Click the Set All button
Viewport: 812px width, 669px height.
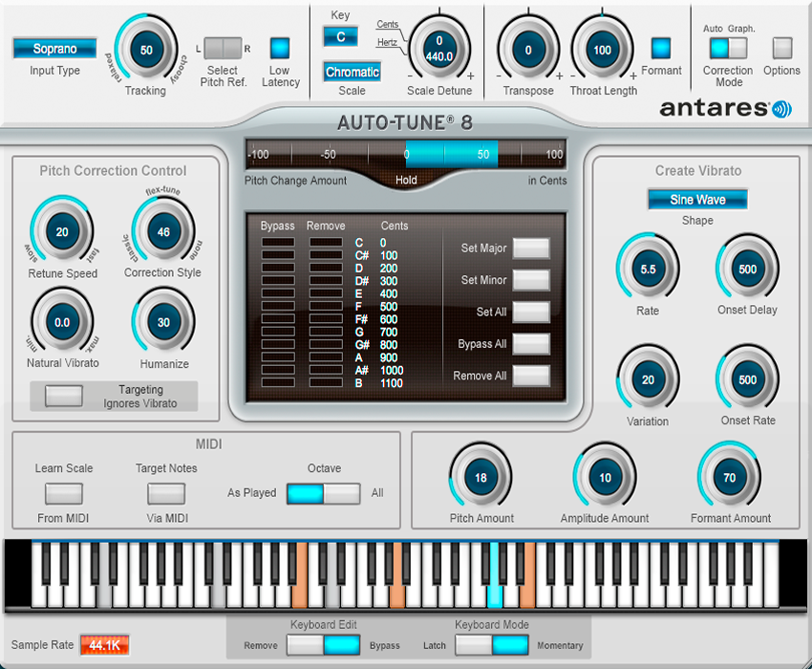point(531,312)
